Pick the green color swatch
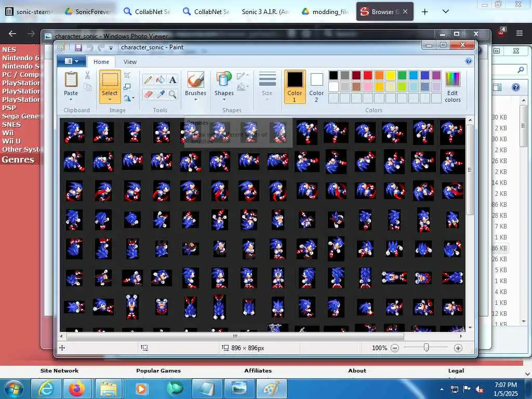This screenshot has width=532, height=399. point(402,75)
